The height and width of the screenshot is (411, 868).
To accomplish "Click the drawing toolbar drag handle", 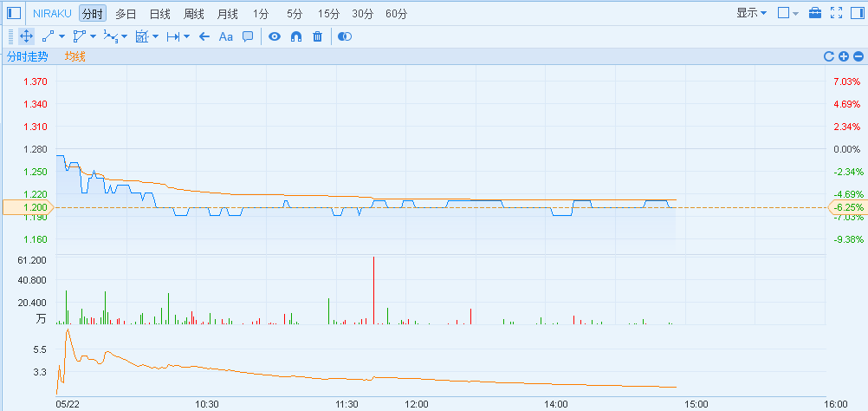I will pos(10,37).
